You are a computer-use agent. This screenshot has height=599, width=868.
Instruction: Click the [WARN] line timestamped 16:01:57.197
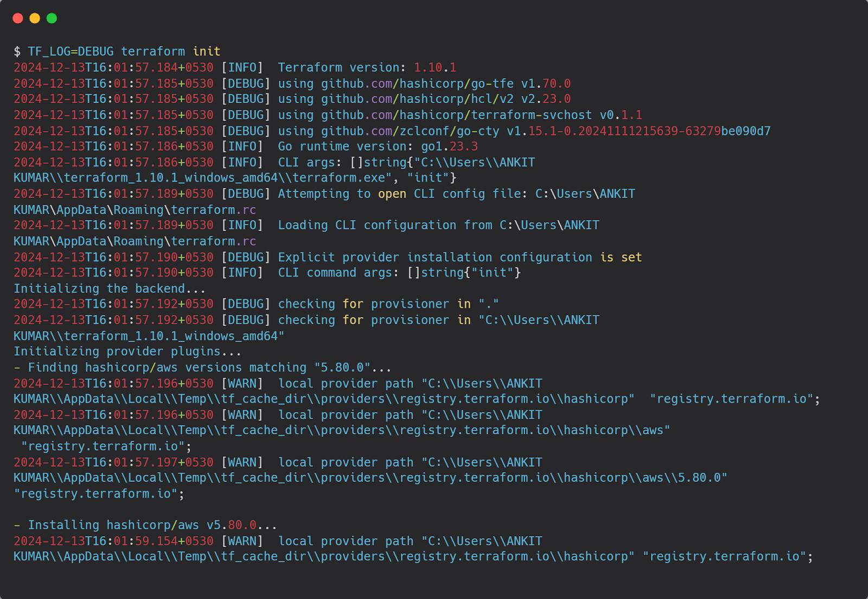pos(278,463)
